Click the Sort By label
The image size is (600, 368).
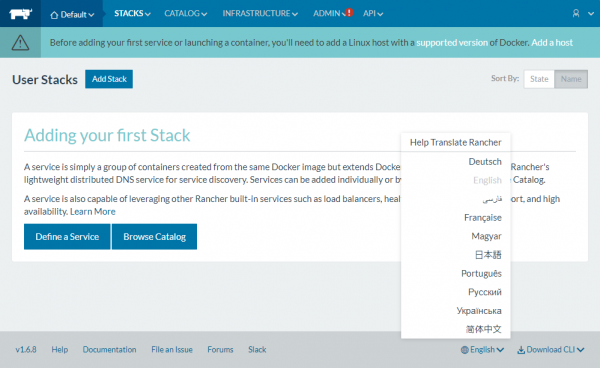click(x=505, y=78)
